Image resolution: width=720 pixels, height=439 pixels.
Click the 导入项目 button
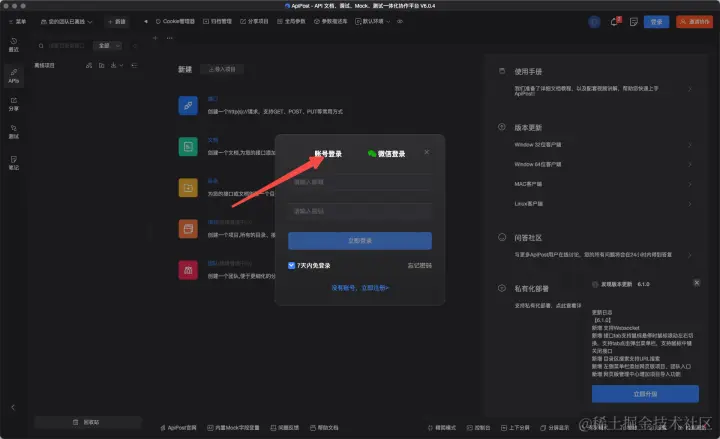point(222,69)
